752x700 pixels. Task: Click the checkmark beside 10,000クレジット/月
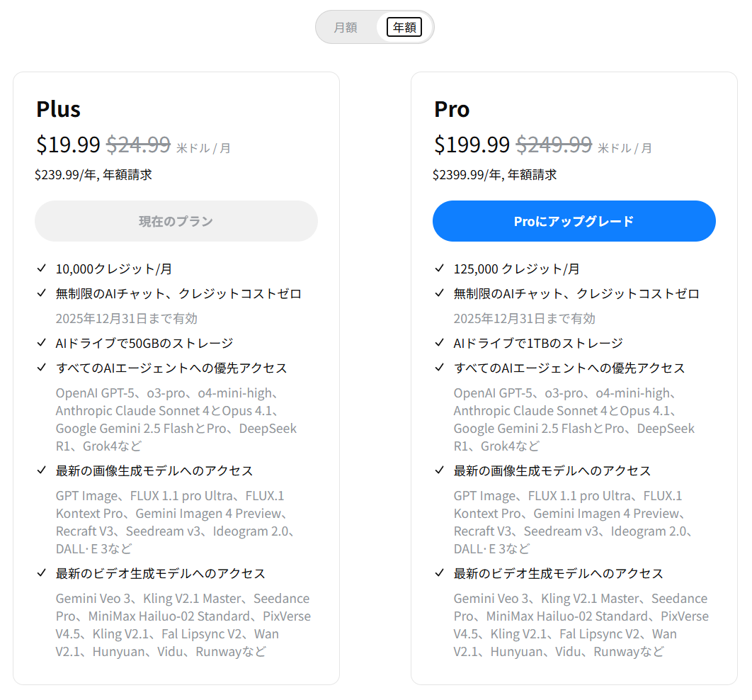coord(42,269)
